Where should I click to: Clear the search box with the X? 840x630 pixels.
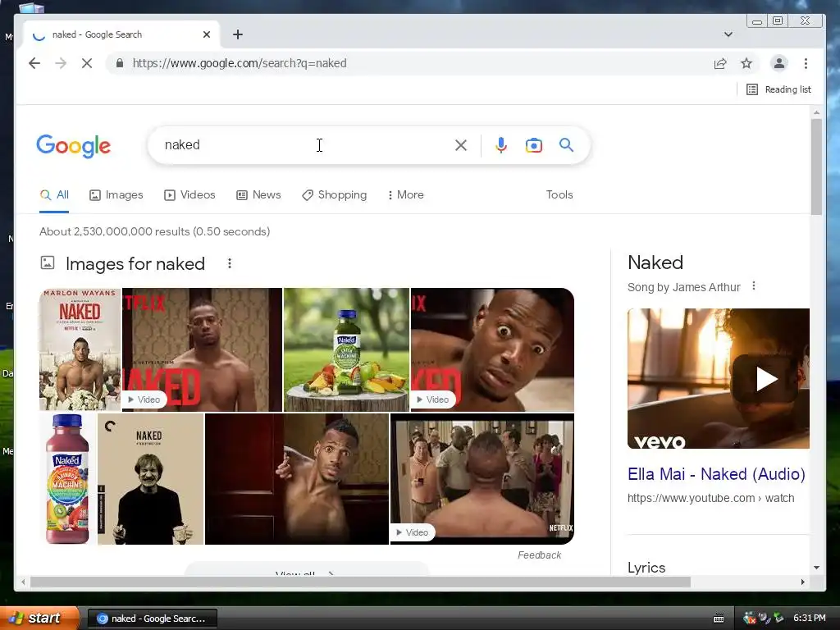click(461, 145)
